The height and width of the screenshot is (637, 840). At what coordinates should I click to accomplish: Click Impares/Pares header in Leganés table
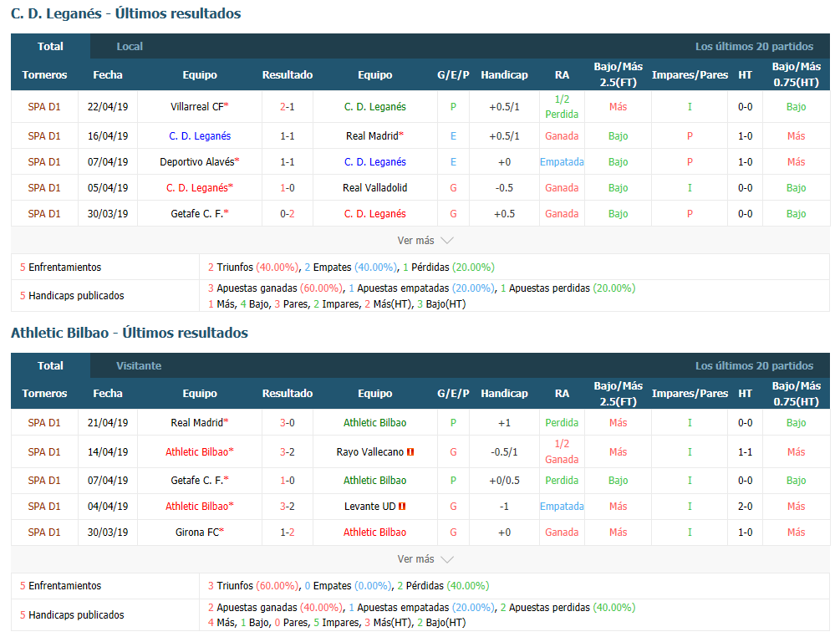click(x=690, y=75)
